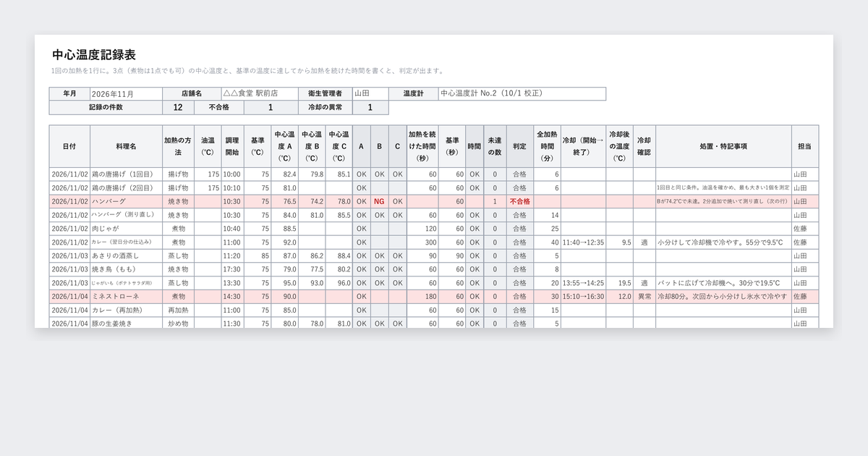
Task: Click the 未達の数 column header
Action: coord(495,146)
